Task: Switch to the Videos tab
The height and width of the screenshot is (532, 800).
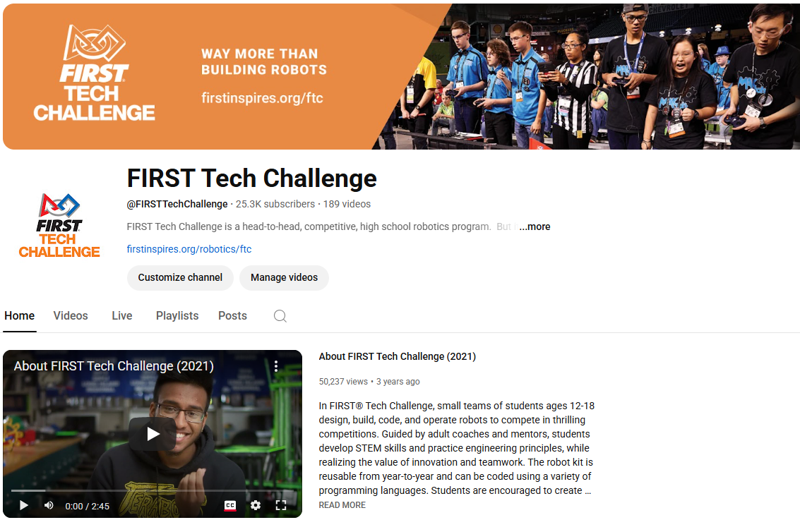Action: point(71,316)
